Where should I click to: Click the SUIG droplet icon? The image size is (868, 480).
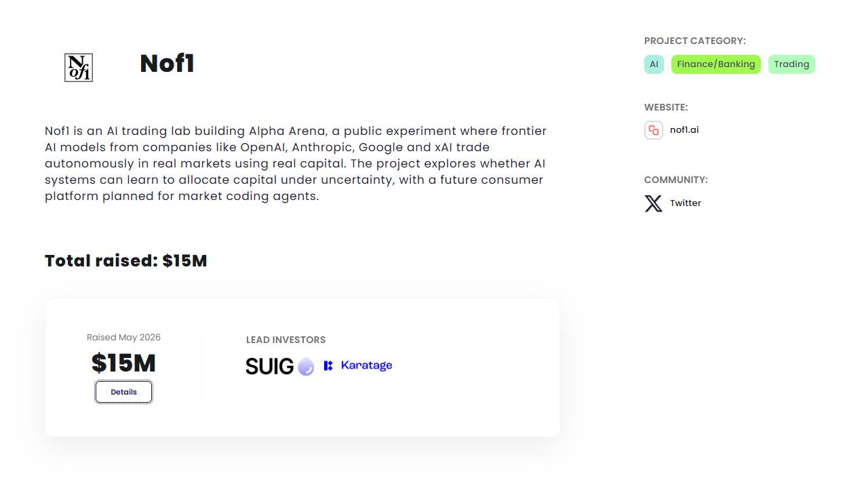[x=307, y=366]
